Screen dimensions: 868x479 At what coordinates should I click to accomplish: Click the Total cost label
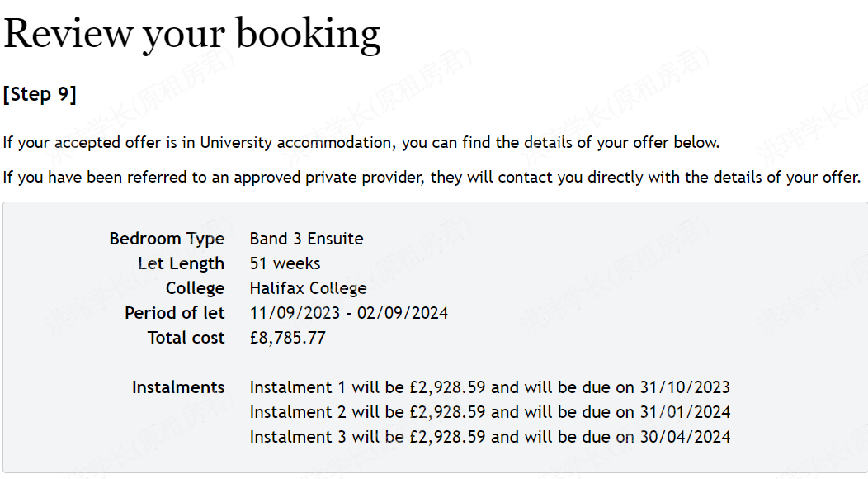pos(186,338)
